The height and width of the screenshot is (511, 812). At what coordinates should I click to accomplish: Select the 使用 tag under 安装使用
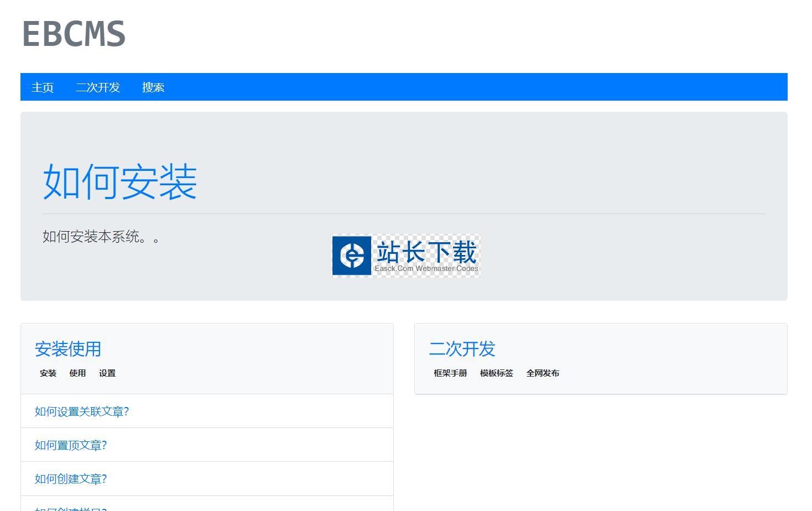pyautogui.click(x=77, y=373)
